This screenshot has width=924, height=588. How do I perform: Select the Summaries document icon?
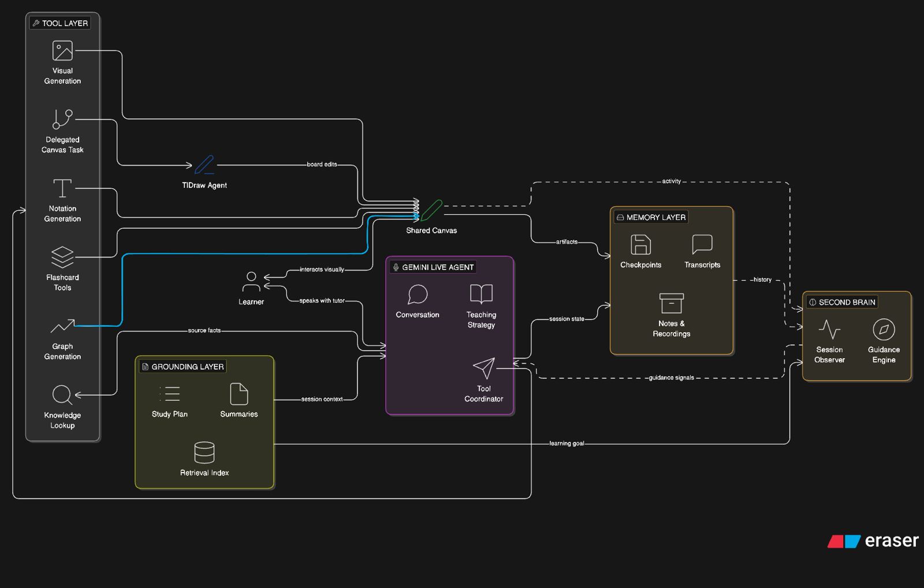pyautogui.click(x=239, y=394)
